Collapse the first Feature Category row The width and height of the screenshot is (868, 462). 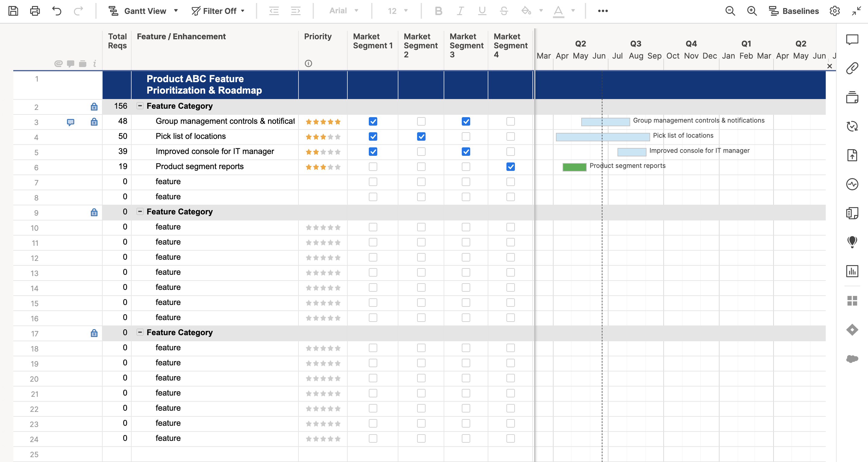140,106
